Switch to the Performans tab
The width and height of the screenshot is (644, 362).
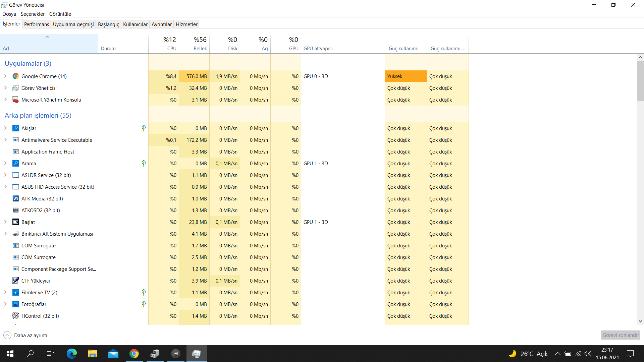pyautogui.click(x=37, y=24)
